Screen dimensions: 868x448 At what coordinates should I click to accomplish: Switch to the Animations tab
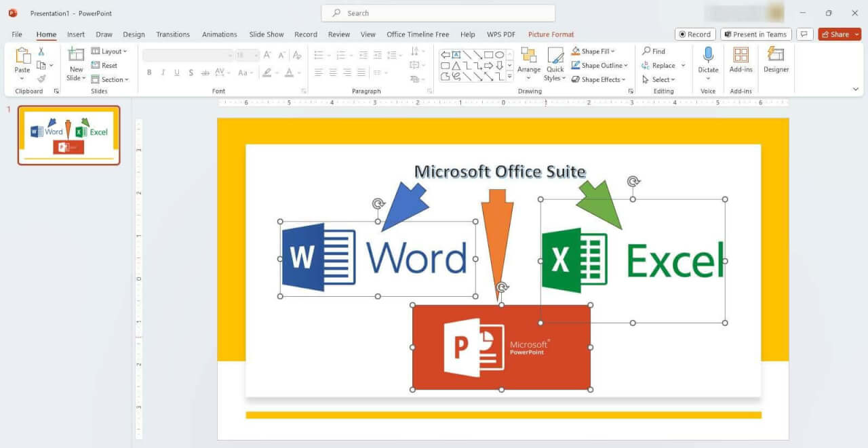[220, 35]
